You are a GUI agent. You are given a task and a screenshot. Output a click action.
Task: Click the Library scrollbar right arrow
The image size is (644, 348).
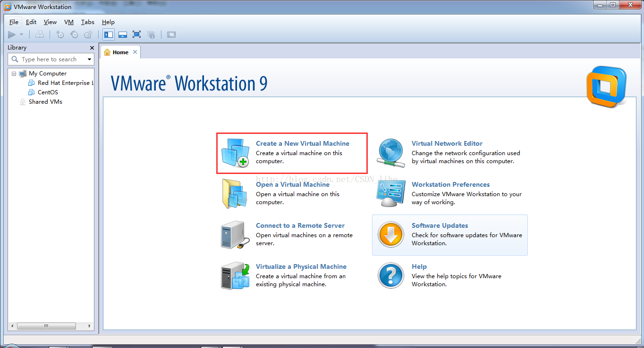(x=90, y=326)
